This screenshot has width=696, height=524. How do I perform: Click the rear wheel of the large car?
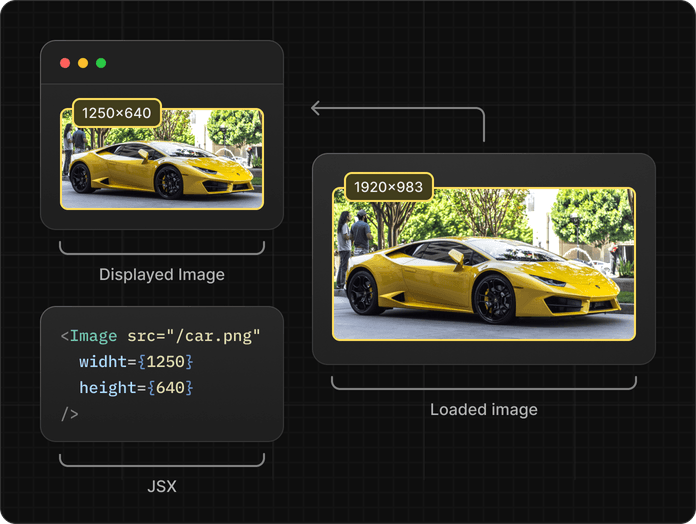coord(364,292)
